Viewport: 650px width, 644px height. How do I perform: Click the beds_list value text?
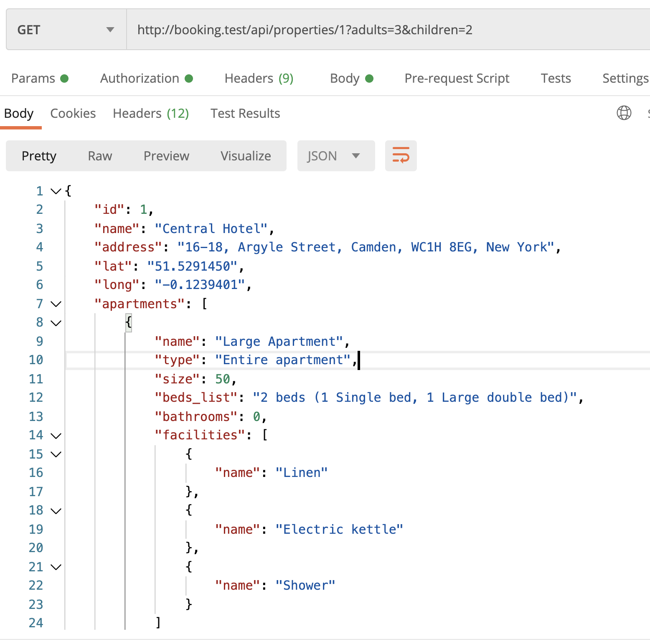coord(415,398)
